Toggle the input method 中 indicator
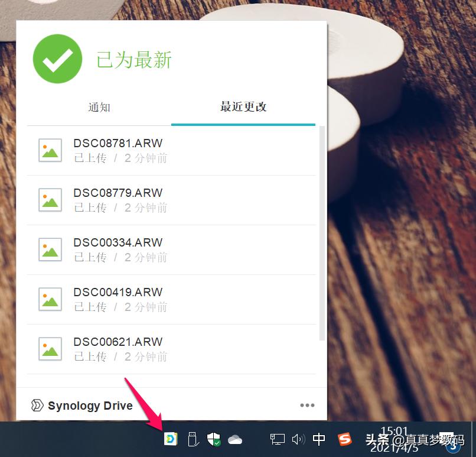Image resolution: width=476 pixels, height=457 pixels. pyautogui.click(x=319, y=439)
